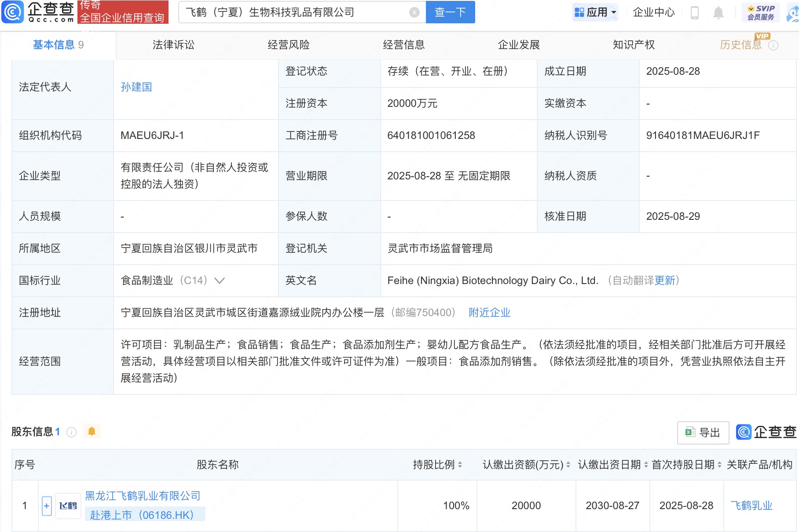Click the 导出 export button

click(x=703, y=433)
